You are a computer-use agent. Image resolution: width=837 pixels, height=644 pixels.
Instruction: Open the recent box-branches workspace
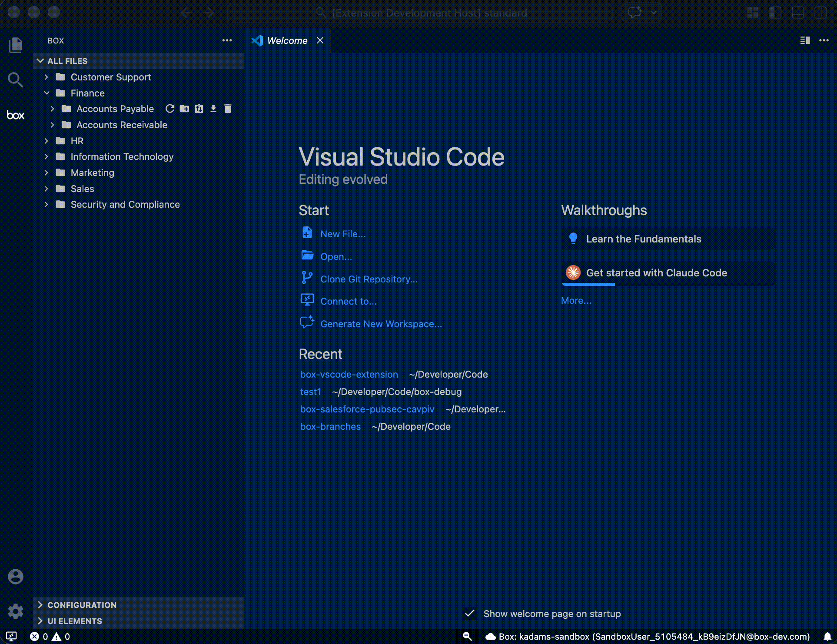330,426
